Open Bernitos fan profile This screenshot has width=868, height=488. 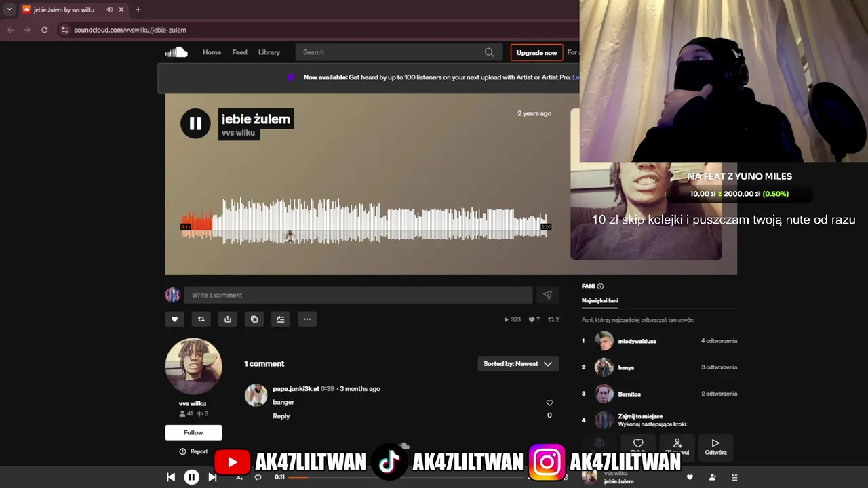[x=629, y=394]
